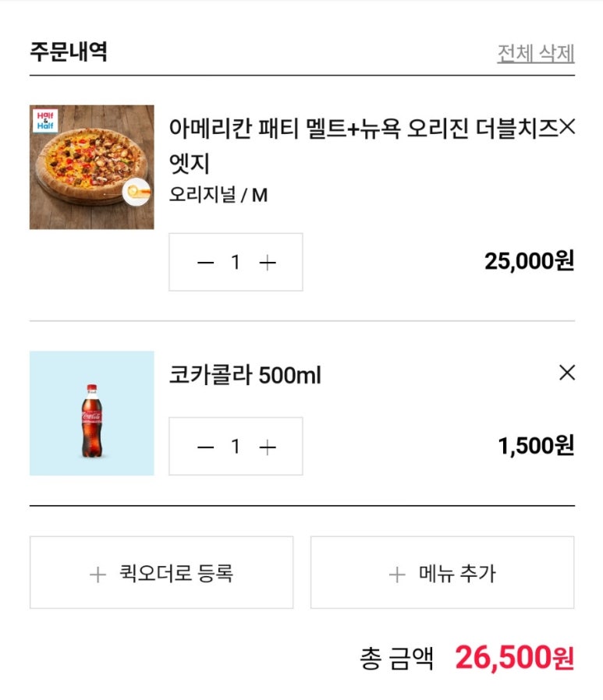Open the pizza product thumbnail
The width and height of the screenshot is (603, 700).
91,167
